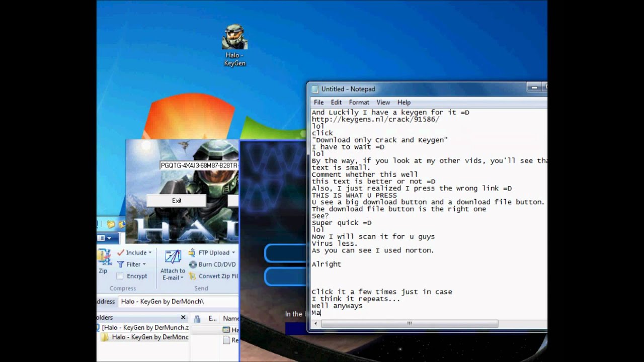Open the Help menu in Notepad
This screenshot has width=644, height=362.
click(x=404, y=102)
